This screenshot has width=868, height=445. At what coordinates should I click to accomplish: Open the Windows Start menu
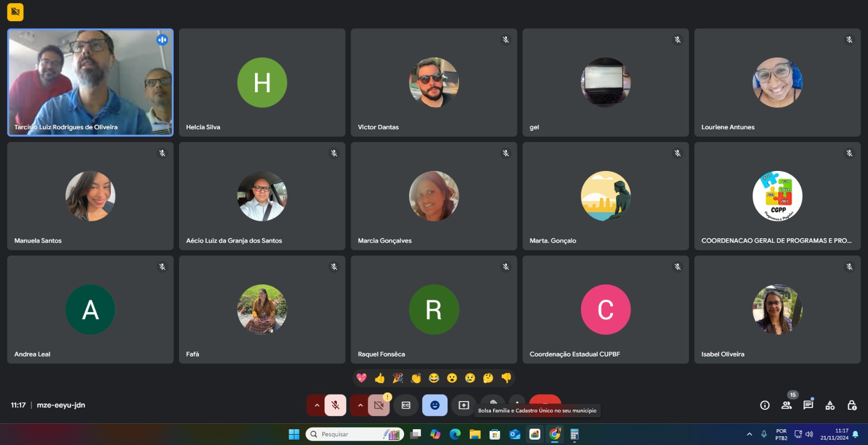tap(294, 434)
